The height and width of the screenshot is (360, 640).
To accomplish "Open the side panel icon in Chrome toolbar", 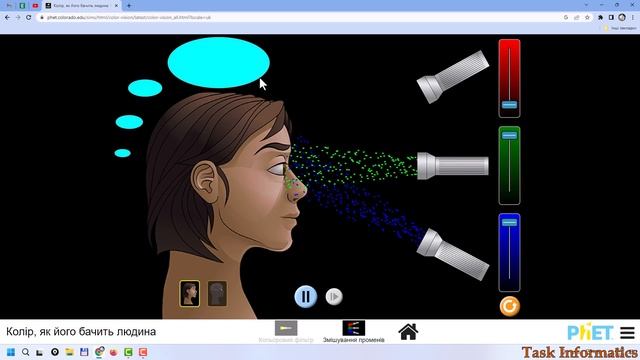I will 611,18.
